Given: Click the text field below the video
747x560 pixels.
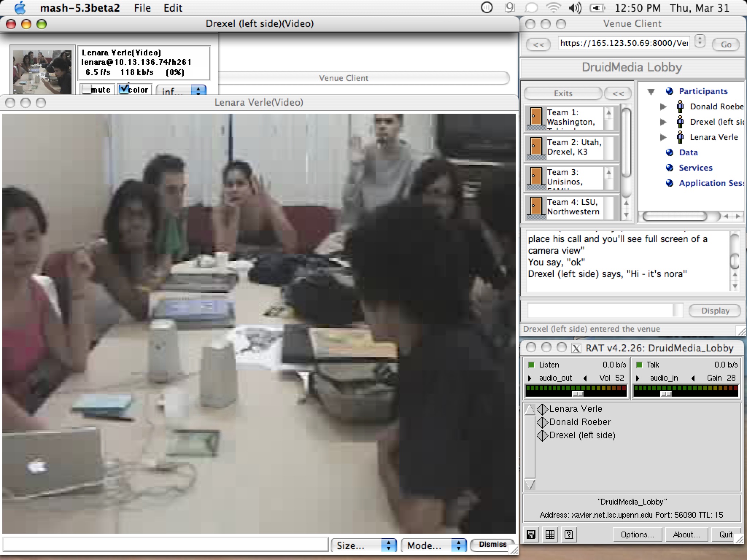Looking at the screenshot, I should pos(166,545).
